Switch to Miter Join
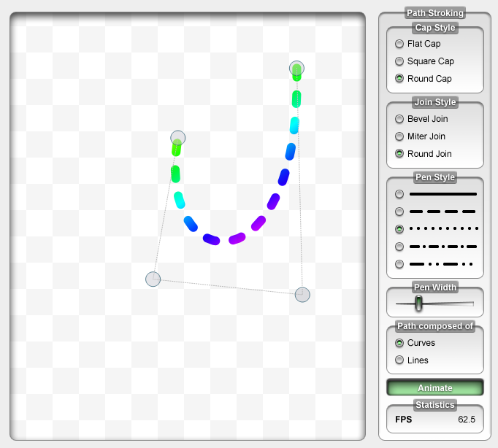The width and height of the screenshot is (498, 448). [399, 136]
